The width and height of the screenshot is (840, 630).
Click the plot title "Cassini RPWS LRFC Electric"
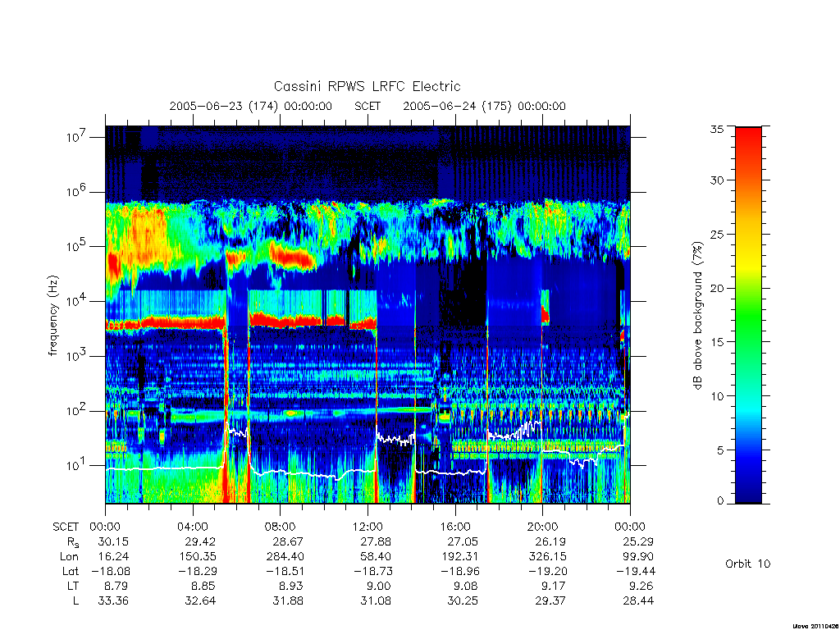(x=367, y=86)
